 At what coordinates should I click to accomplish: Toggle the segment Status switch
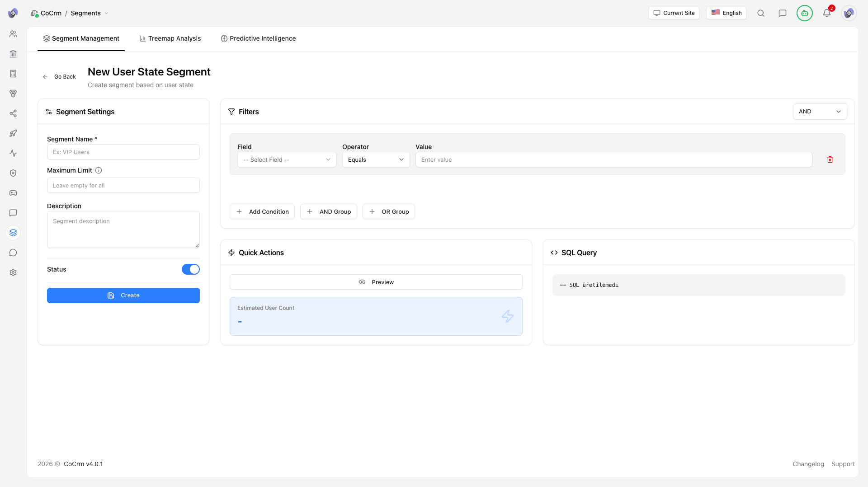pos(190,269)
